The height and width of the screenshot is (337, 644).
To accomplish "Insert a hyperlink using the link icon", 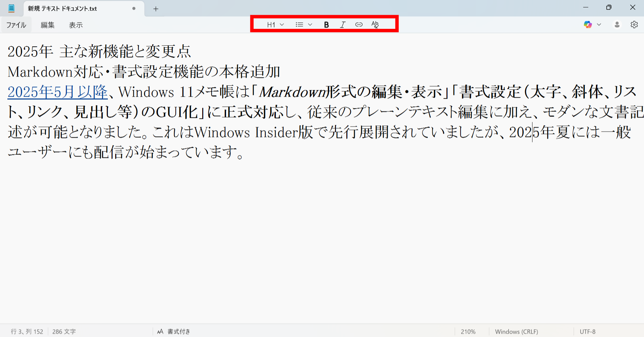I will pos(358,24).
